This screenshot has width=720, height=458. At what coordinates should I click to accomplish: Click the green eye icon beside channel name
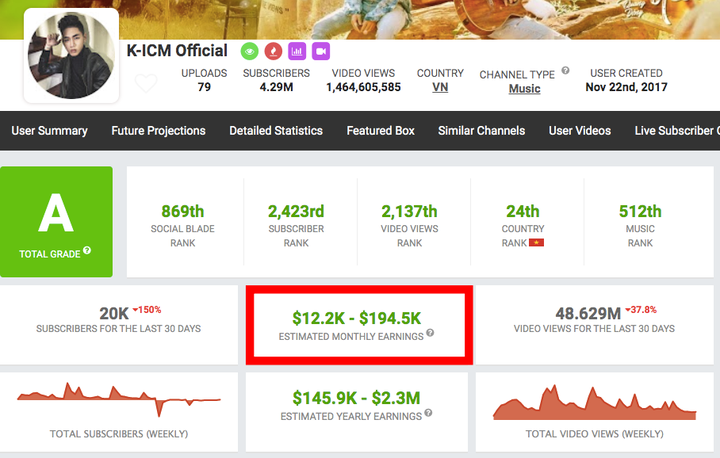pyautogui.click(x=248, y=50)
